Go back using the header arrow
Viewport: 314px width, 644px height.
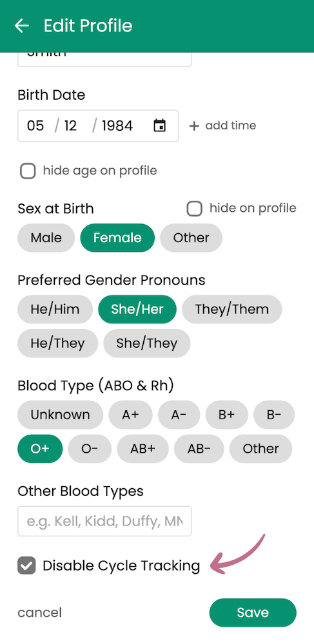pos(22,26)
